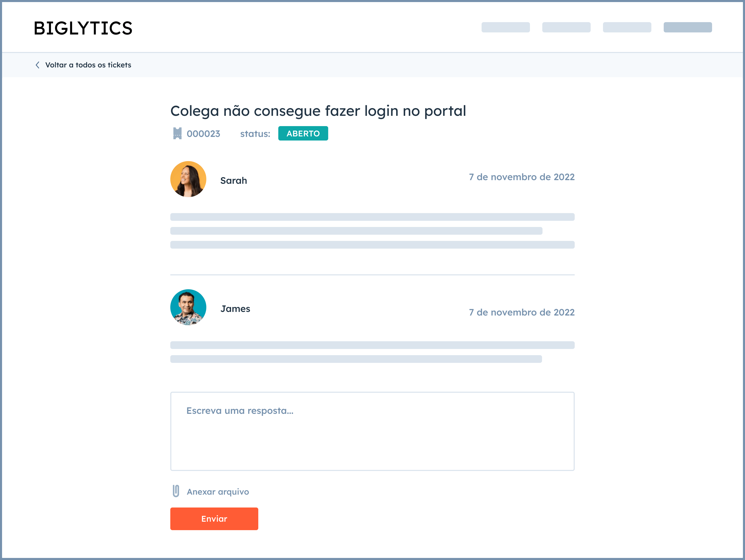745x560 pixels.
Task: Open Sarah's profile avatar
Action: pyautogui.click(x=188, y=179)
